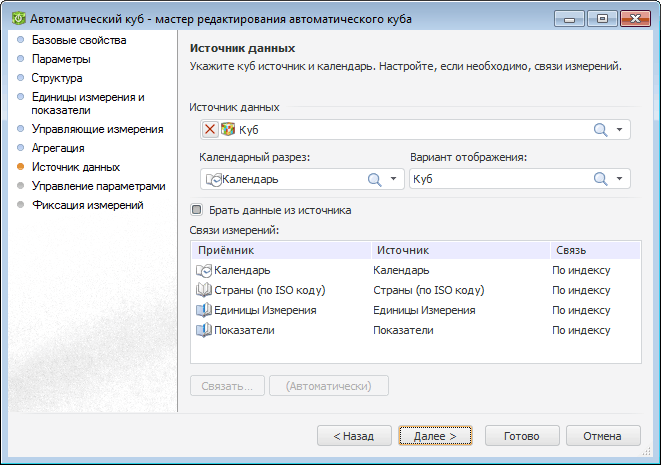Image resolution: width=661 pixels, height=465 pixels.
Task: Switch to Управление параметрами step
Action: tap(98, 186)
